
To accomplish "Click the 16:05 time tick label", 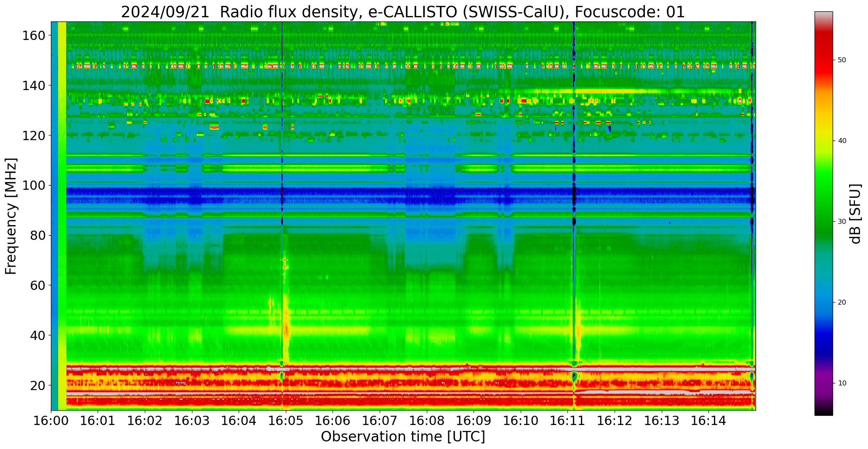I will [286, 420].
